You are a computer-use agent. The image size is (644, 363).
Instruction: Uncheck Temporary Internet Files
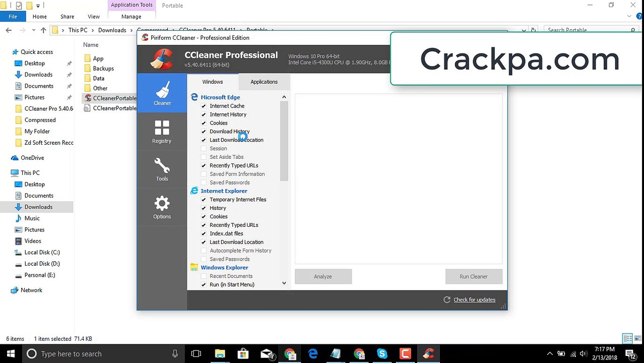[x=204, y=200]
